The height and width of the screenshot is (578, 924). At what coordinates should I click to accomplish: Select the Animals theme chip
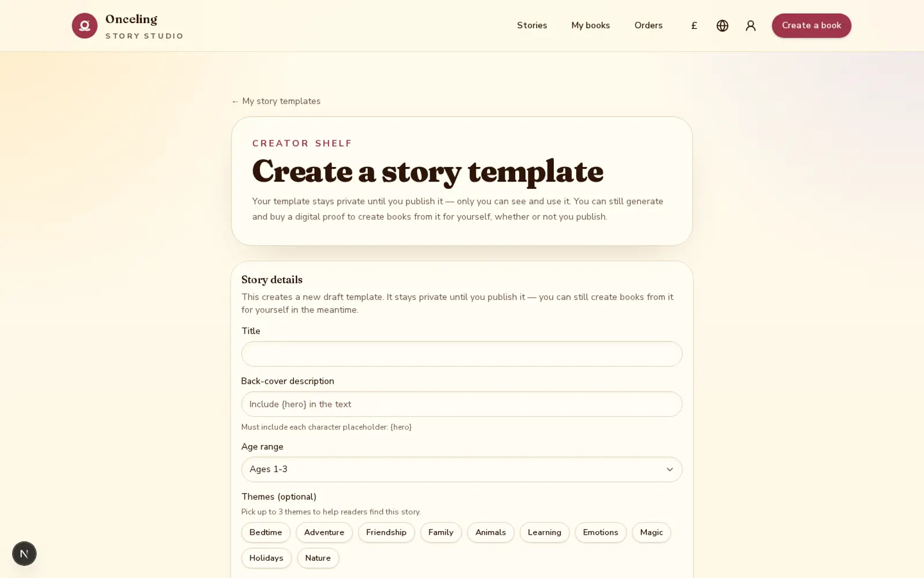(490, 532)
